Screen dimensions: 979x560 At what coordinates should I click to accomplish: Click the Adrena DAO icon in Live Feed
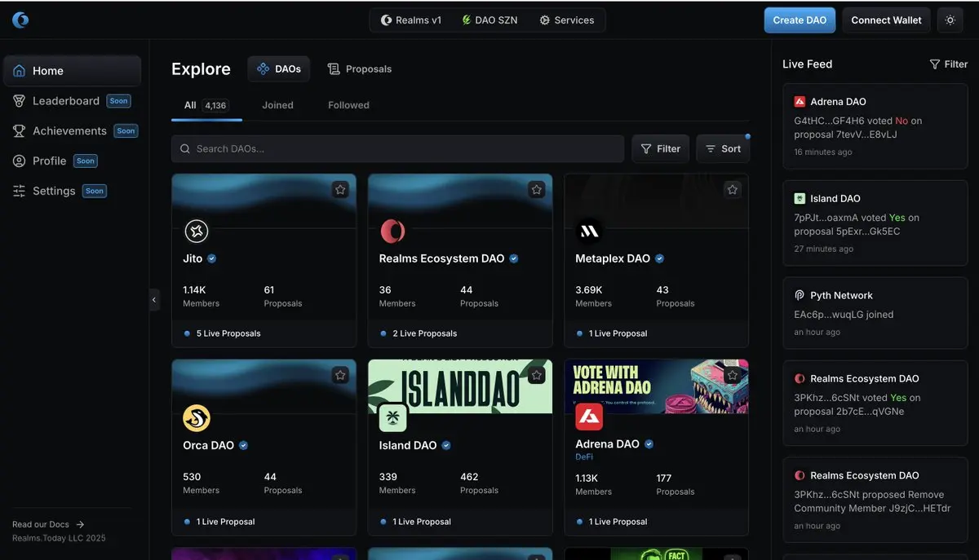pyautogui.click(x=800, y=102)
